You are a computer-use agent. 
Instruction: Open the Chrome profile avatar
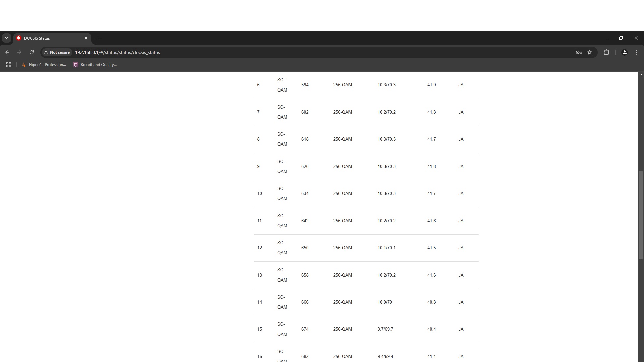pyautogui.click(x=624, y=52)
